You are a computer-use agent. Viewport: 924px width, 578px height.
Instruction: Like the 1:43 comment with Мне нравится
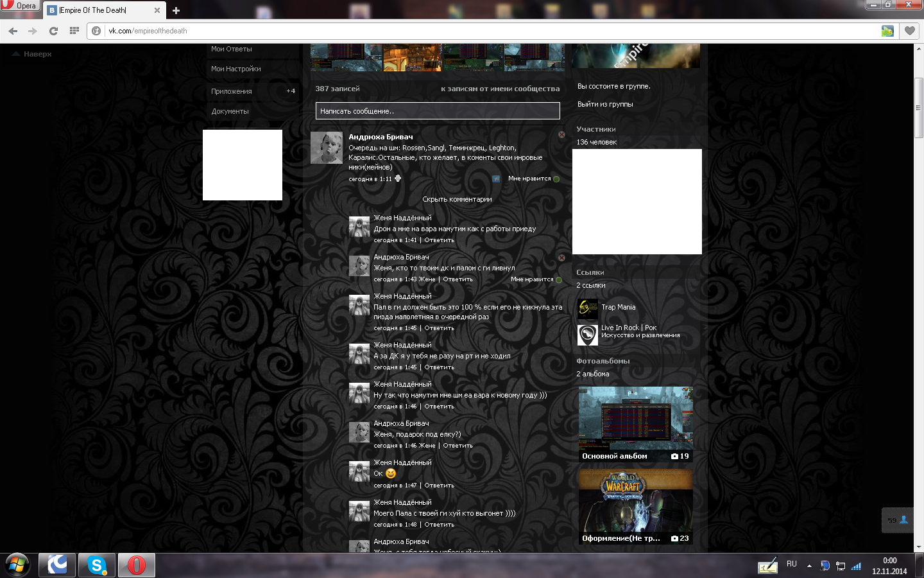(536, 279)
